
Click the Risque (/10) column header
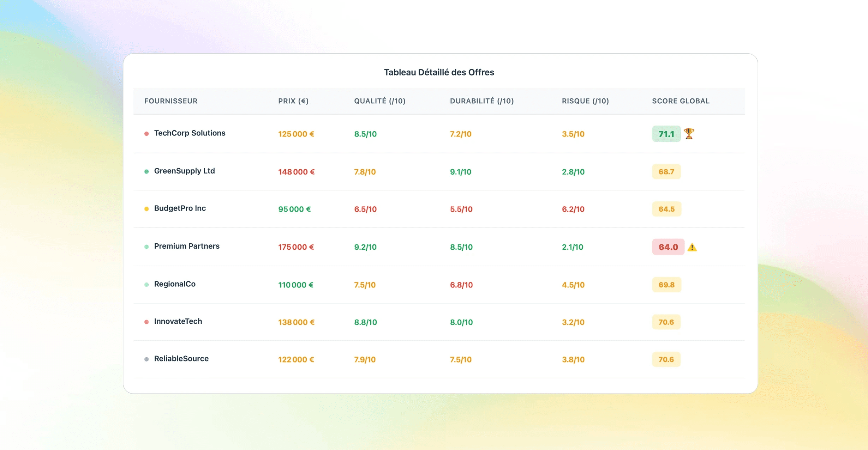pyautogui.click(x=585, y=101)
